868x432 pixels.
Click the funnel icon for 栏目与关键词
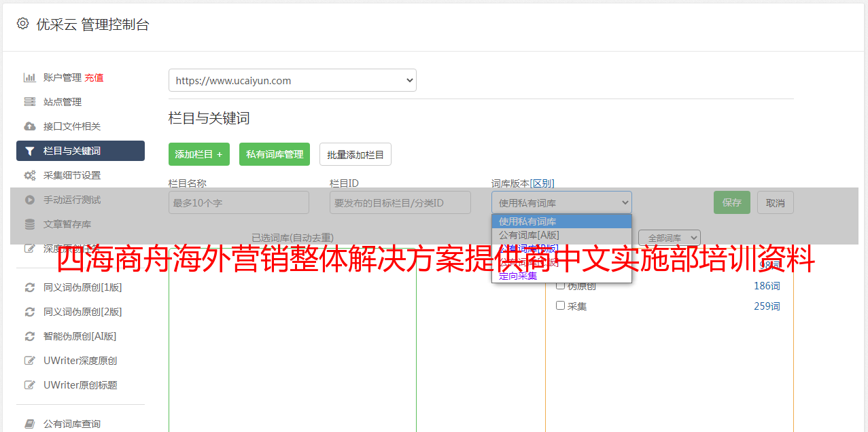tap(30, 151)
